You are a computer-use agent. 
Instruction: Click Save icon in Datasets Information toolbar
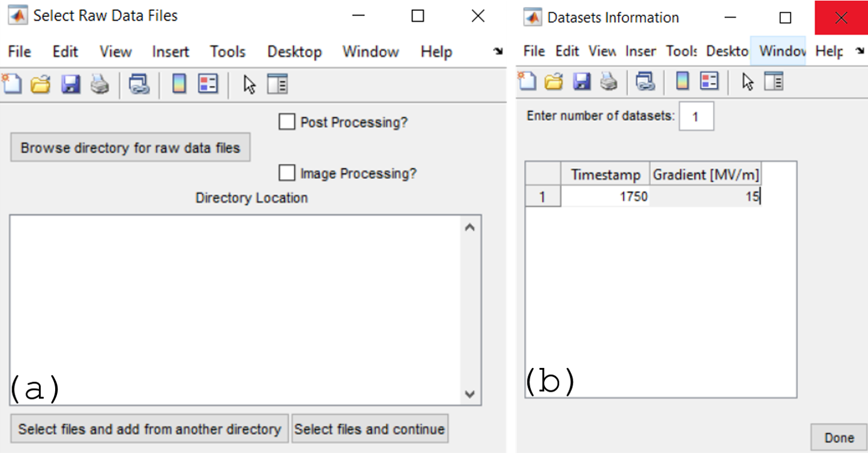point(581,81)
